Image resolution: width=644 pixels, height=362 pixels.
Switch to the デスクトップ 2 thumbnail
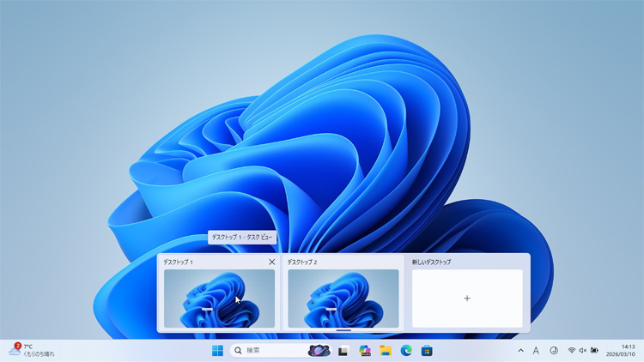coord(343,298)
